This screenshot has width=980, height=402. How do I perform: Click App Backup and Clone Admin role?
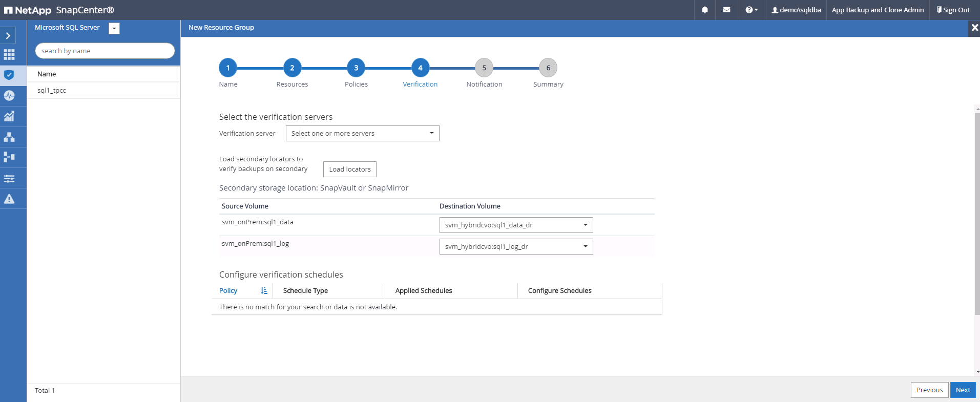pos(878,10)
